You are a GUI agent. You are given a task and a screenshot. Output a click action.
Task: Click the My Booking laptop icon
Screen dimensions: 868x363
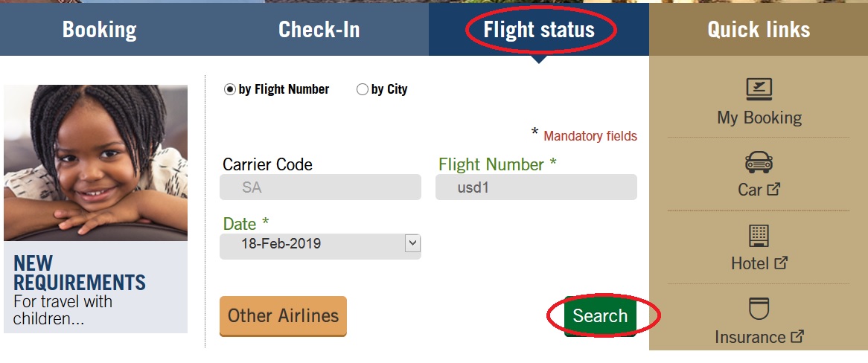(759, 89)
